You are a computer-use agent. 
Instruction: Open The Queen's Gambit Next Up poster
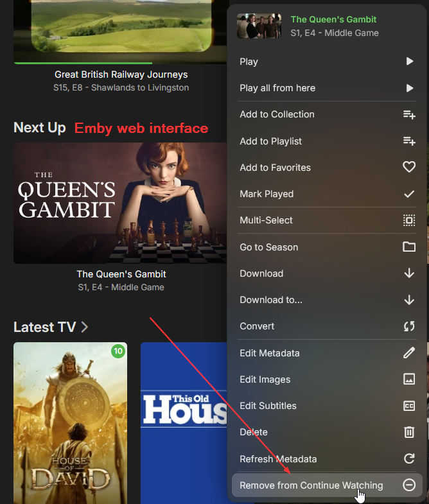120,203
